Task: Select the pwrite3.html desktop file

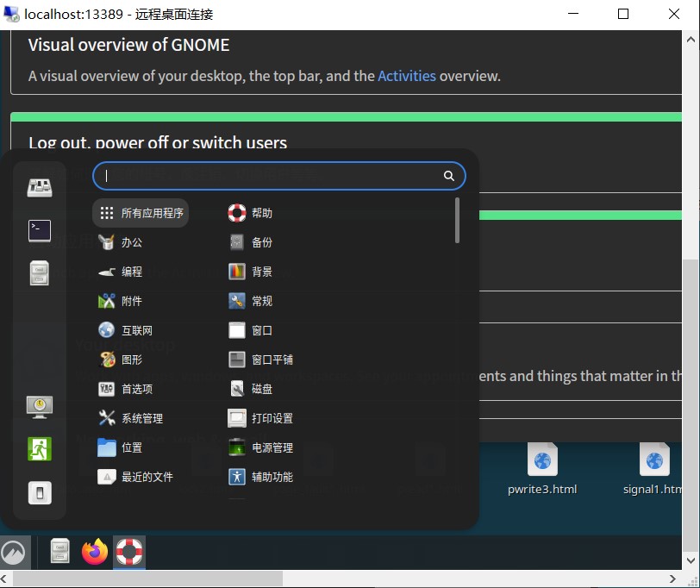Action: (542, 469)
